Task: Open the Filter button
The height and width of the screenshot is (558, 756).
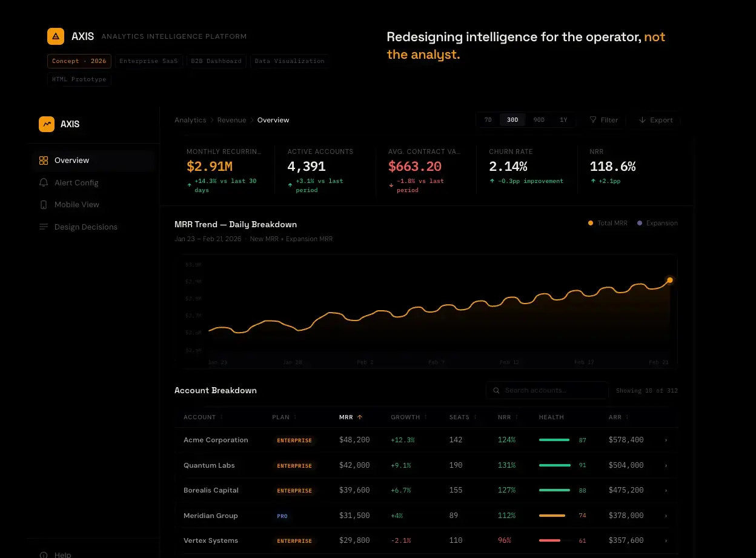Action: click(603, 120)
